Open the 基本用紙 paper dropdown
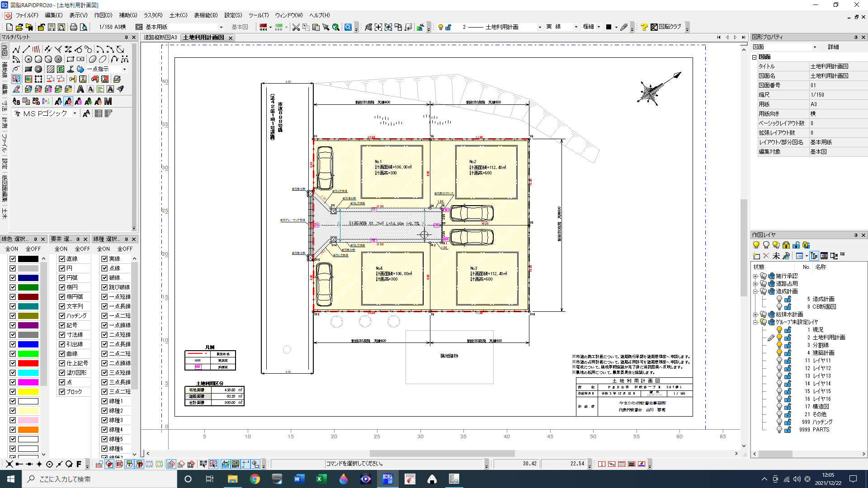 click(x=221, y=27)
